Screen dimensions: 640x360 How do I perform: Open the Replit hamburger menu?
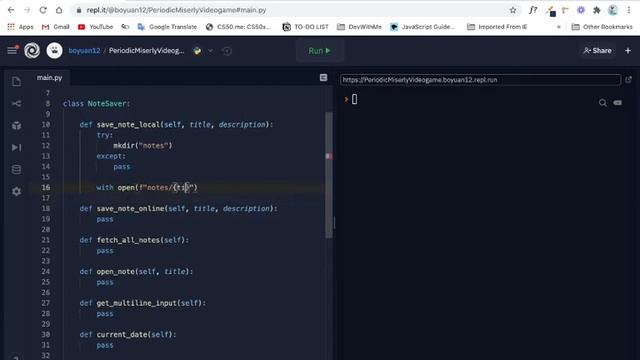[12, 50]
